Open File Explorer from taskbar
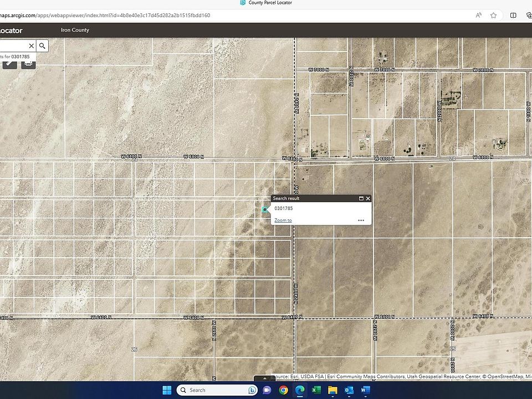532x399 pixels. (332, 390)
